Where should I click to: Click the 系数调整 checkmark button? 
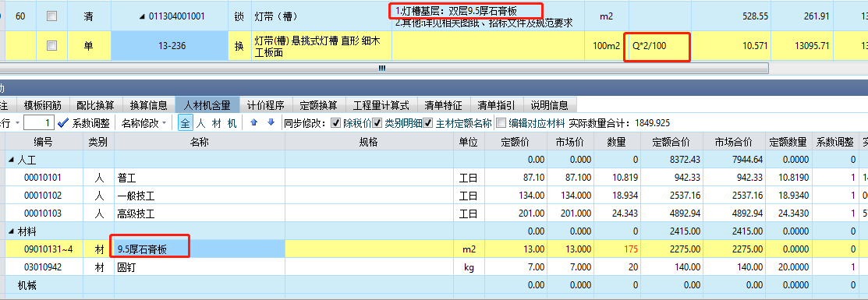[84, 123]
